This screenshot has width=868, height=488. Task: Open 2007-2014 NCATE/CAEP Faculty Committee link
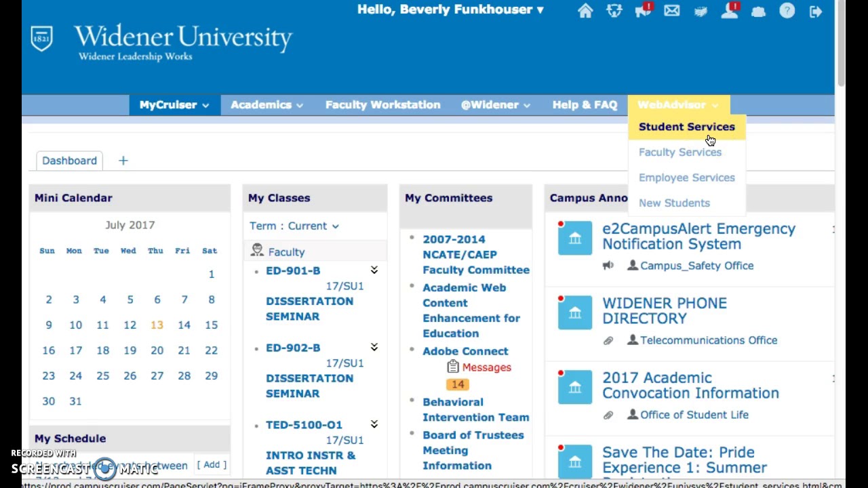(x=476, y=254)
